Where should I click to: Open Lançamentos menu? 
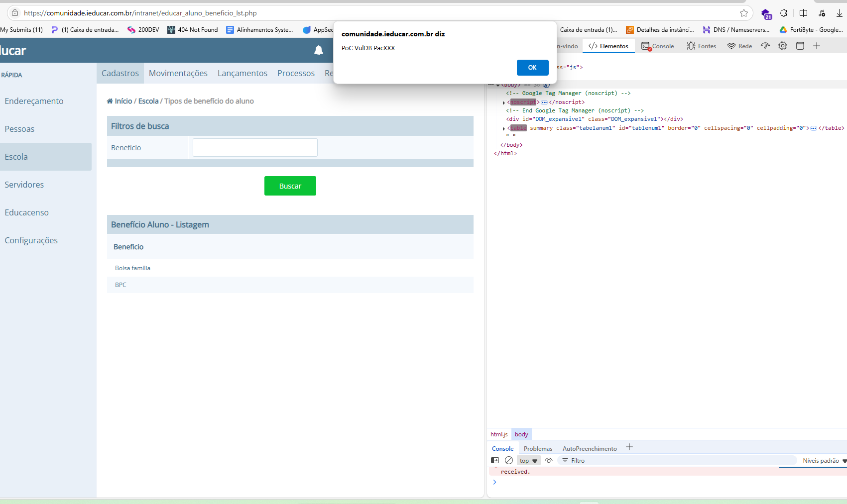point(242,73)
